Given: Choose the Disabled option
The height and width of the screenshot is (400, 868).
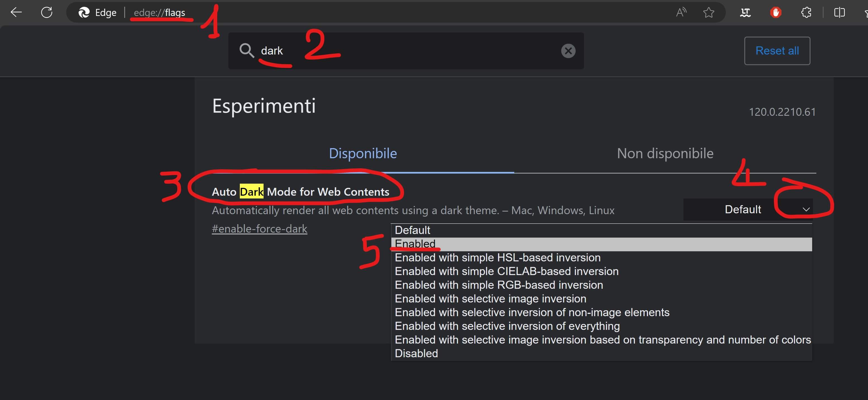Looking at the screenshot, I should 416,353.
